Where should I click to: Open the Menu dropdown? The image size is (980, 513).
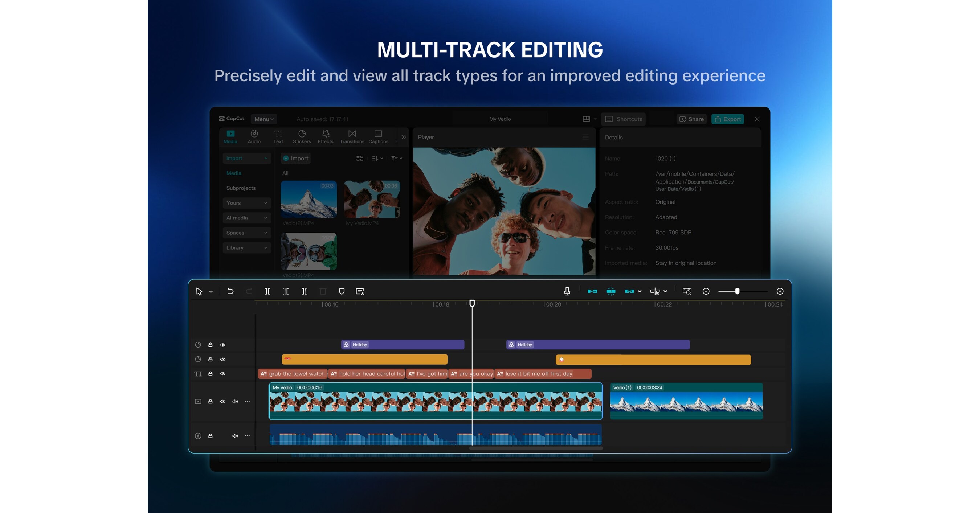264,119
